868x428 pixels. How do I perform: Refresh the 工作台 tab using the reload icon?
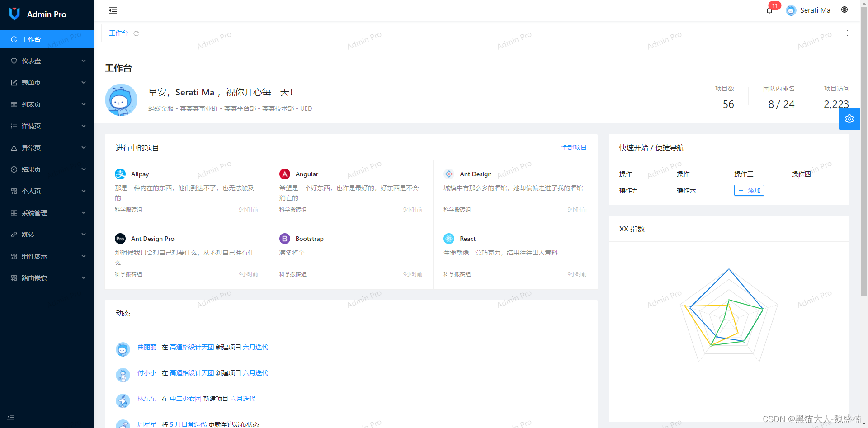(x=137, y=33)
